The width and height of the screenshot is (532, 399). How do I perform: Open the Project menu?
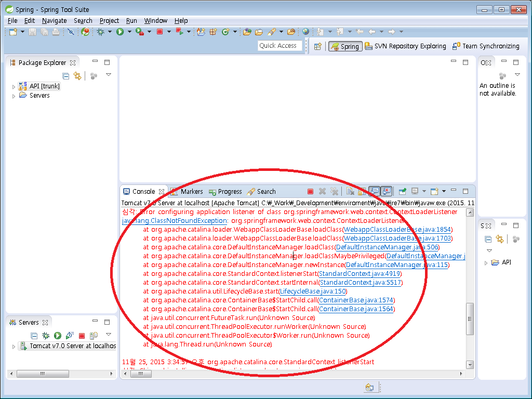tap(109, 21)
